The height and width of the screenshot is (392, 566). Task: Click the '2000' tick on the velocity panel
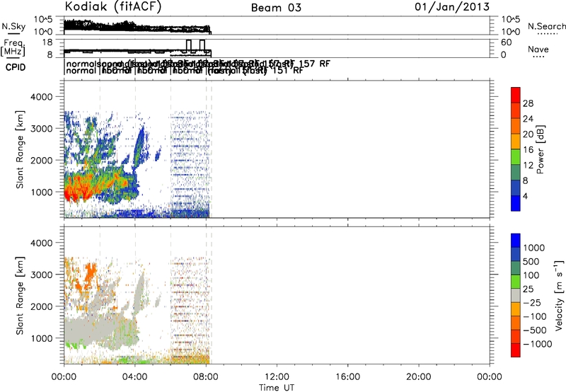pos(41,306)
